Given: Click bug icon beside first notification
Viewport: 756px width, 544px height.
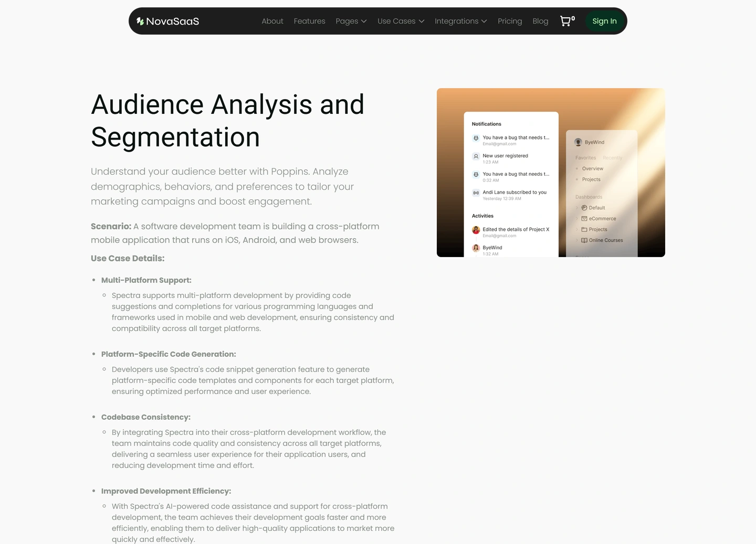Looking at the screenshot, I should (x=476, y=138).
